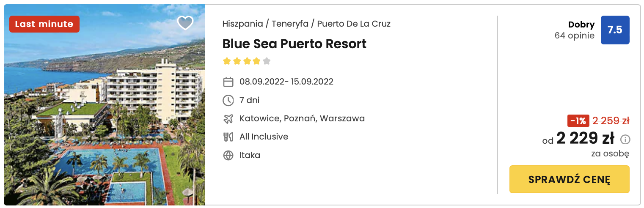Open the price info icon next to 2 229 zł
The width and height of the screenshot is (644, 208).
click(625, 140)
